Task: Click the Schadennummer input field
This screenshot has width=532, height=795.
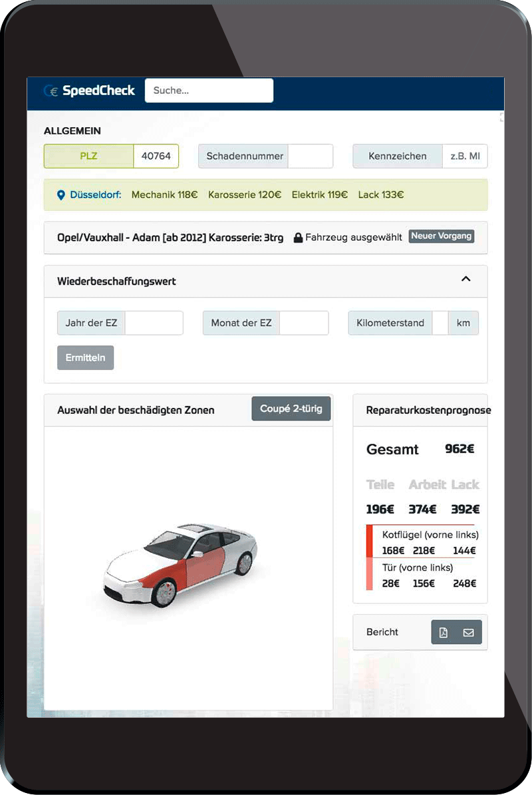Action: point(310,156)
